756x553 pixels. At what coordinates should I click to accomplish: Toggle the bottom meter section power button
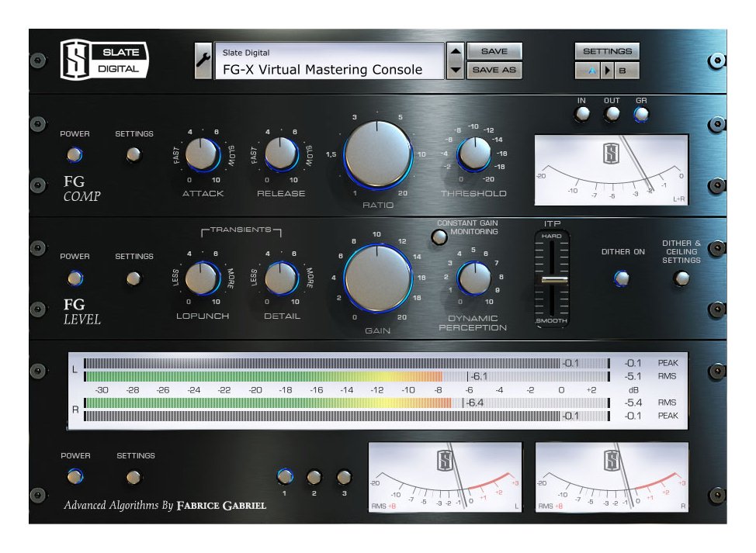[x=75, y=476]
